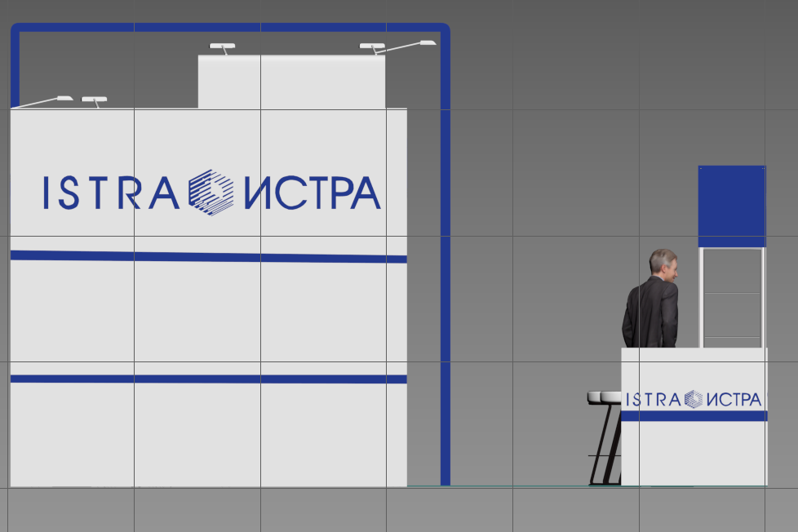Pick the small hexagon emblem on the counter
The width and height of the screenshot is (798, 532).
click(694, 399)
